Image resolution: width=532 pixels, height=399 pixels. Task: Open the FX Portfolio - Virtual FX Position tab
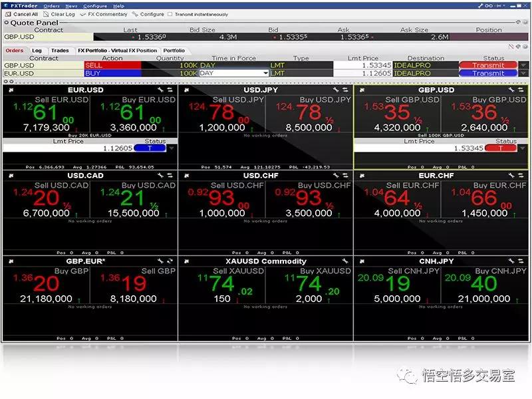117,51
